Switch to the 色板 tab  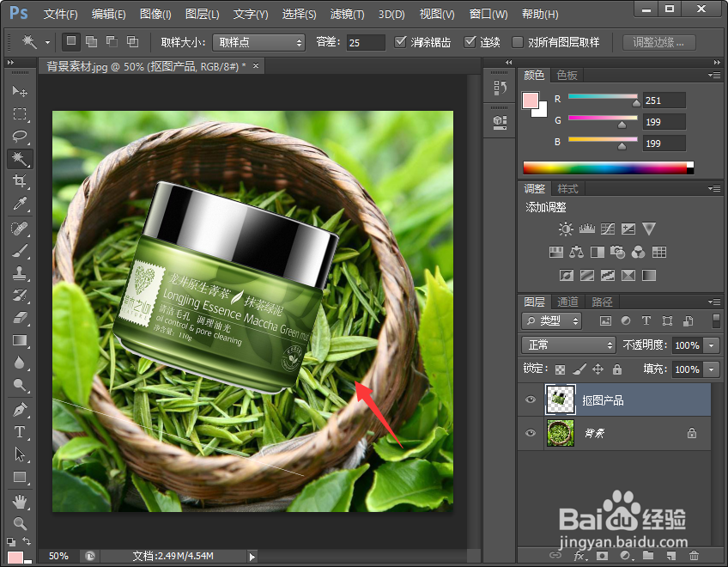[567, 76]
